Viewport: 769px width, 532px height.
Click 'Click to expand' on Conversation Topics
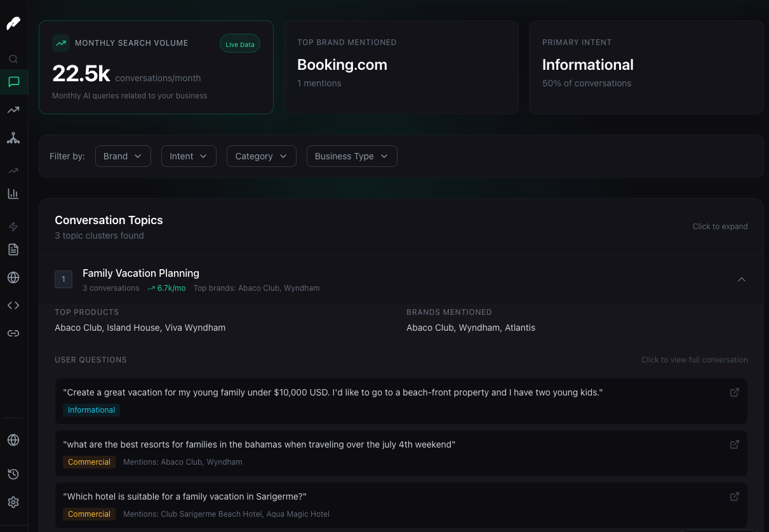pyautogui.click(x=720, y=226)
